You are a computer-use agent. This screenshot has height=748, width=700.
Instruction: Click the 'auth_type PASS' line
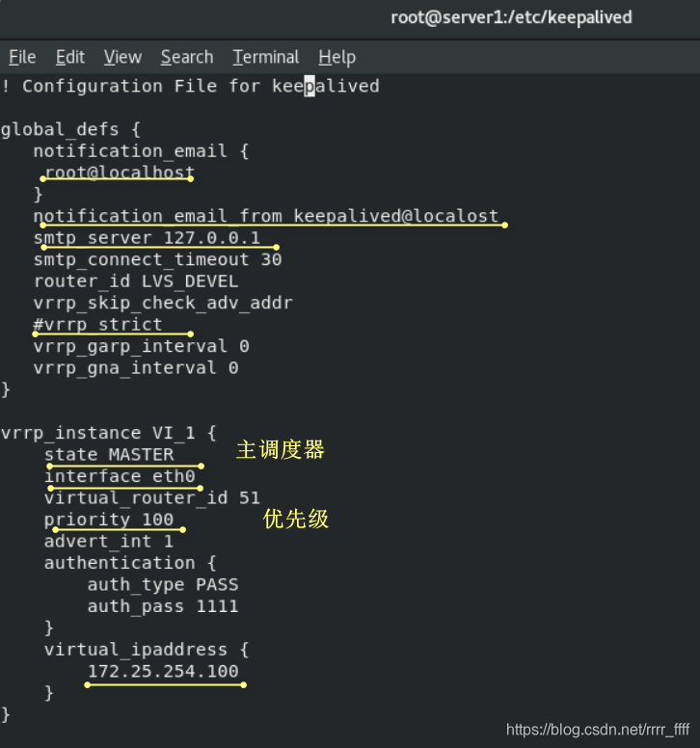coord(163,585)
